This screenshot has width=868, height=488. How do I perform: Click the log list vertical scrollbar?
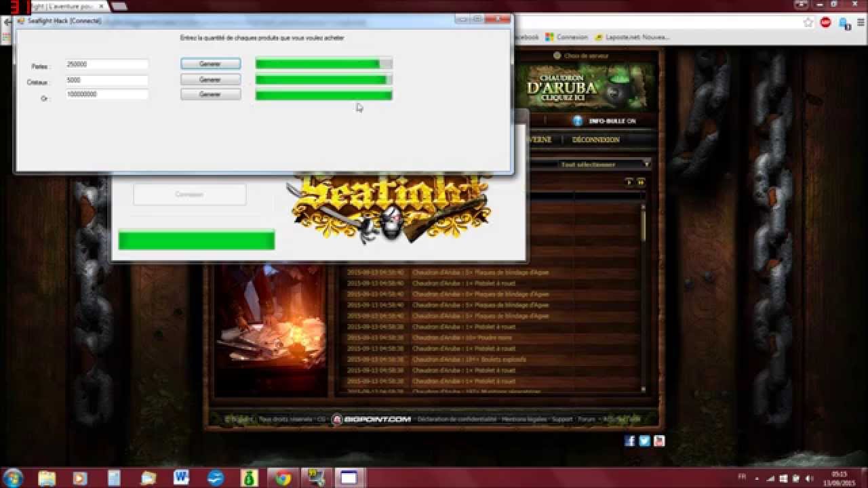coord(643,297)
